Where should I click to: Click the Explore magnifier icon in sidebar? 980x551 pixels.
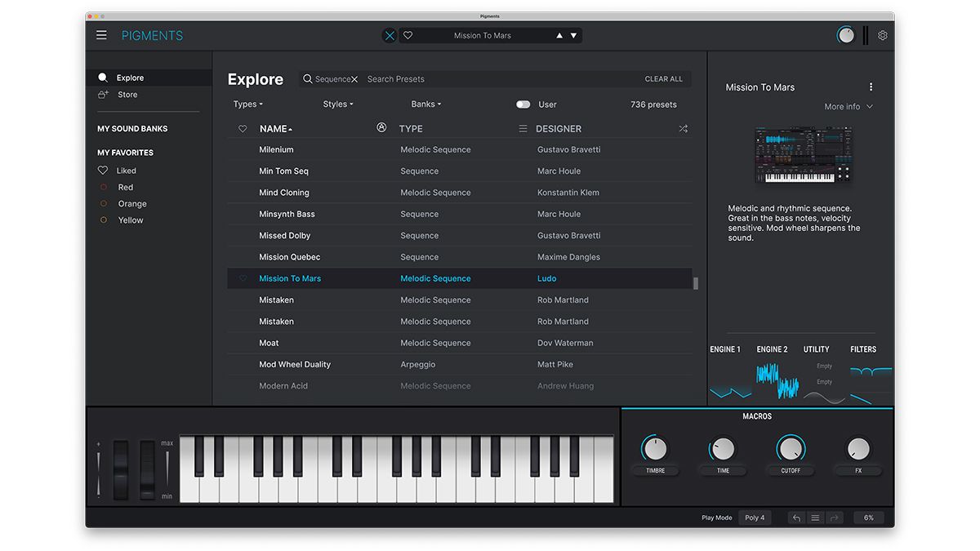click(x=103, y=78)
